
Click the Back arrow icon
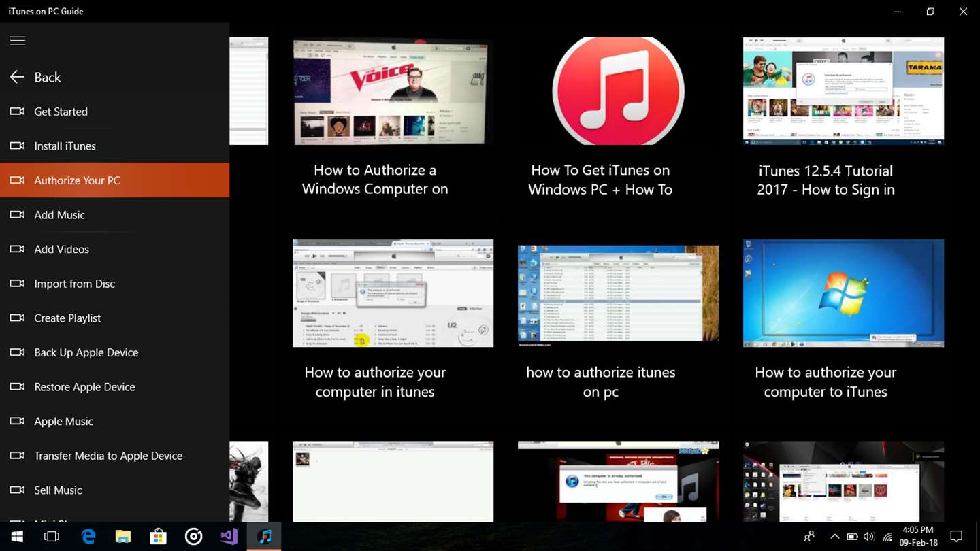click(17, 77)
